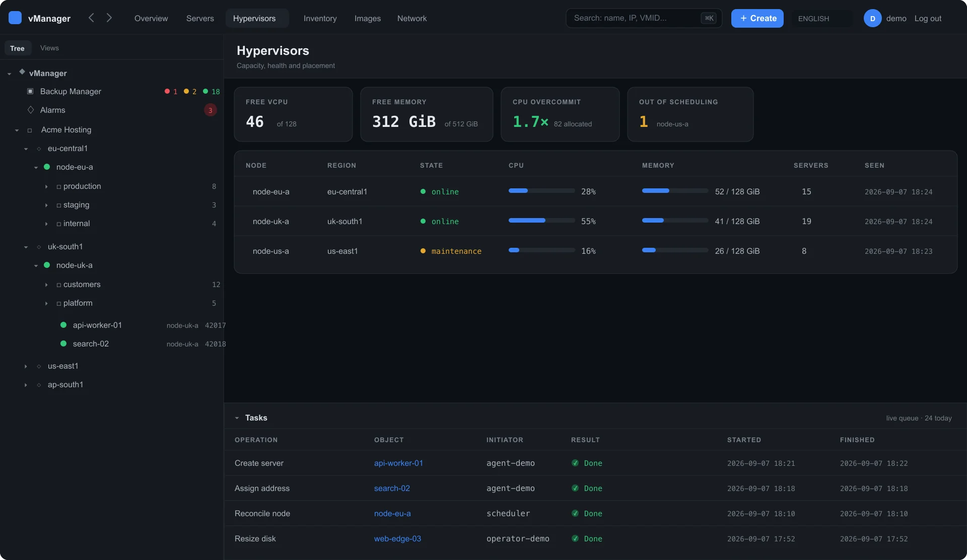Click the keyboard shortcut badge in search
Image resolution: width=967 pixels, height=560 pixels.
click(x=709, y=18)
